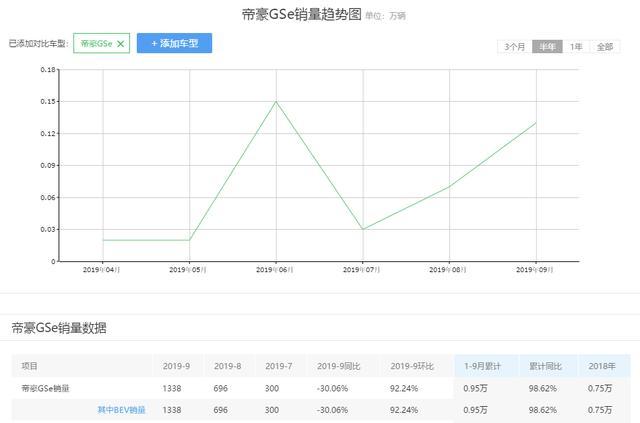Click the 2019年04月 axis label

point(102,269)
